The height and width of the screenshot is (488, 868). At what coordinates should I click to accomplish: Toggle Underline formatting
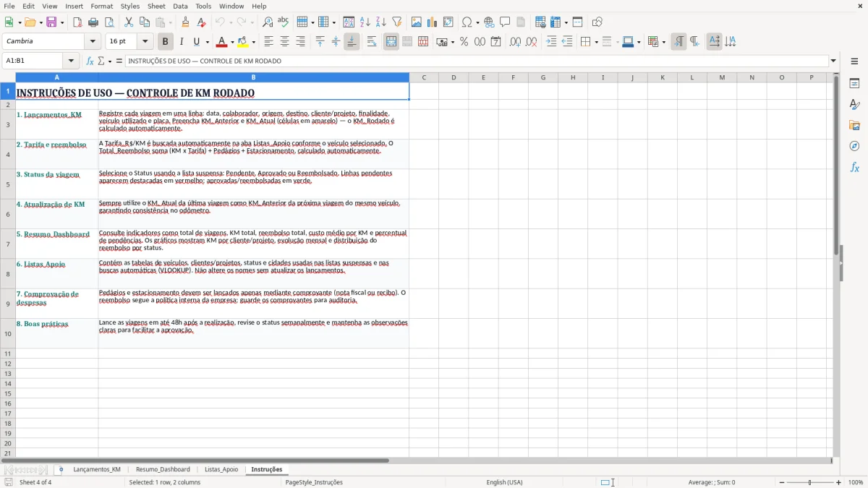[196, 42]
